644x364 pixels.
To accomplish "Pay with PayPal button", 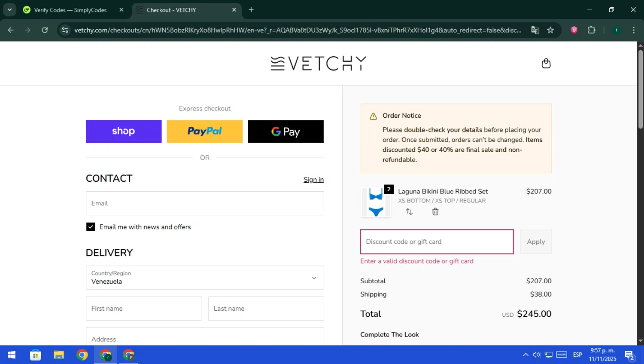I will pos(205,132).
